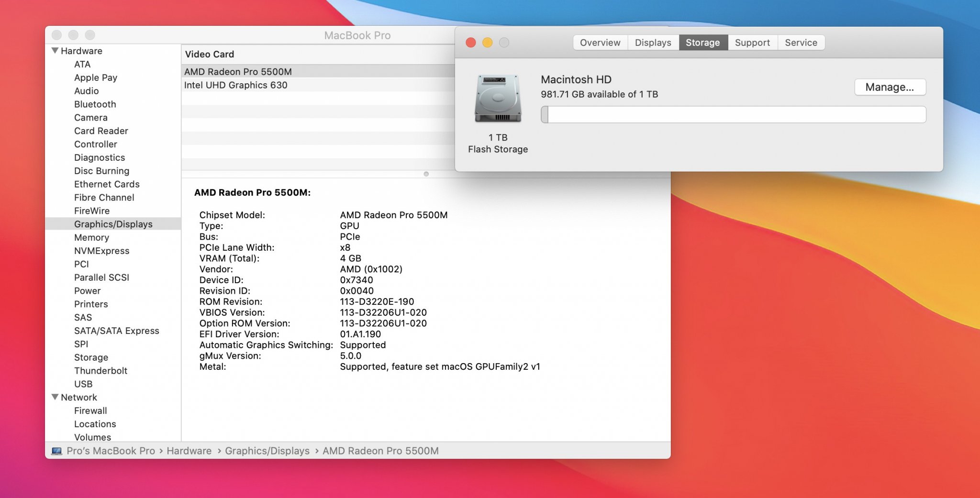Select Camera in the sidebar

pos(91,118)
